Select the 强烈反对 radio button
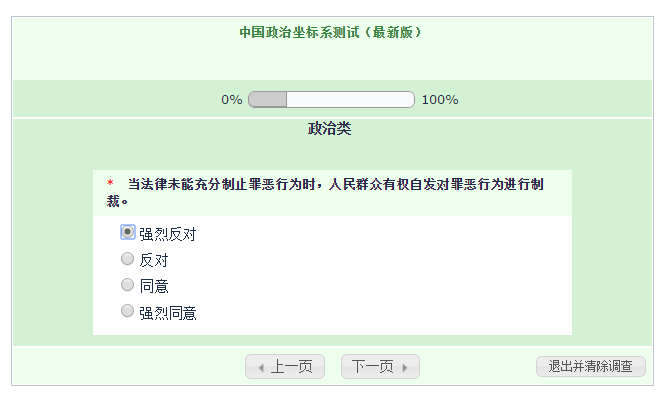Screen dimensions: 666x406 click(128, 232)
